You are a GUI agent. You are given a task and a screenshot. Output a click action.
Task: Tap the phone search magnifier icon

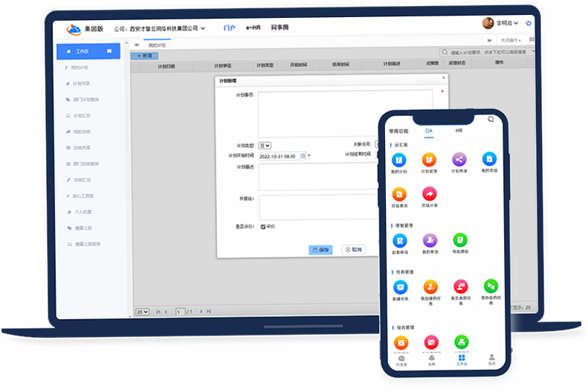point(491,119)
